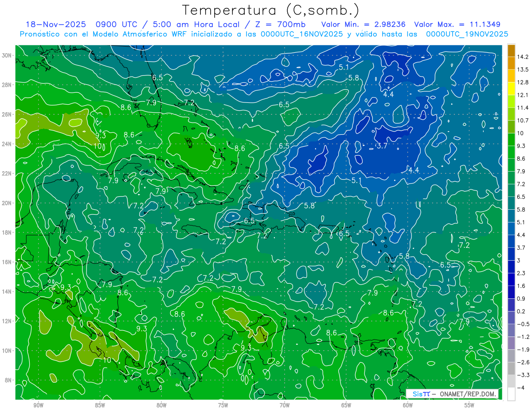
Task: Click the -3.3 color bar legend label
Action: click(523, 375)
